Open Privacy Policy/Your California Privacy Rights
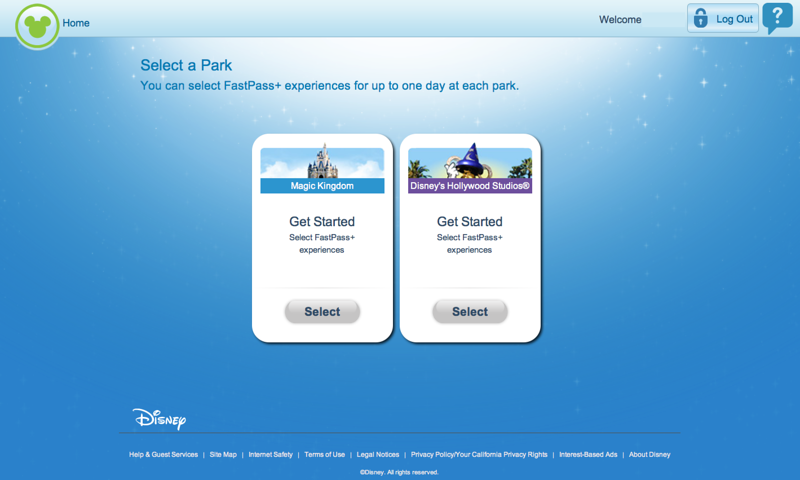The width and height of the screenshot is (800, 480). 479,455
